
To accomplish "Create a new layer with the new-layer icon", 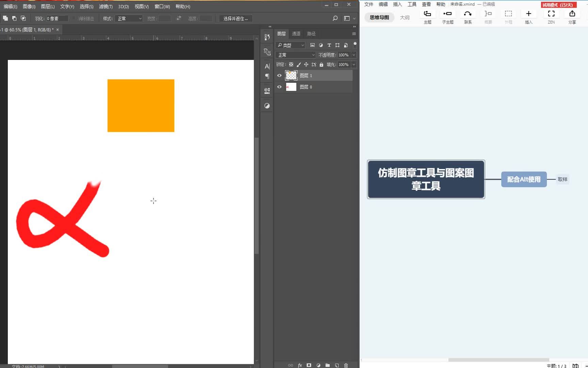I will [337, 365].
